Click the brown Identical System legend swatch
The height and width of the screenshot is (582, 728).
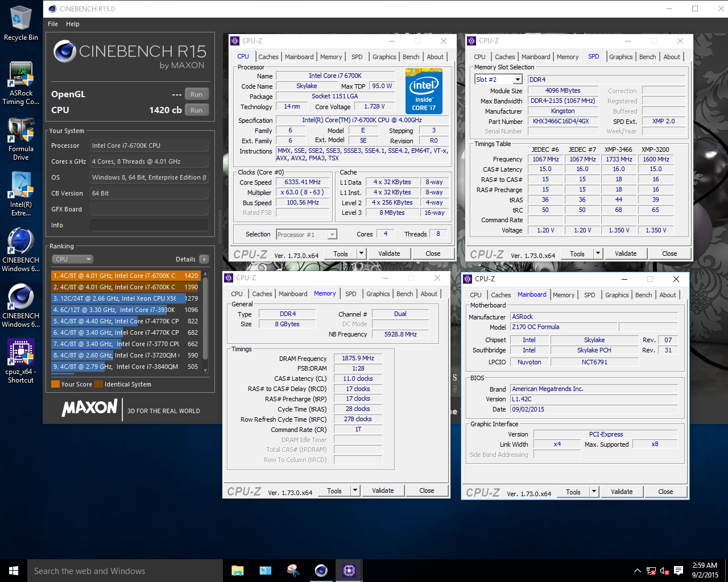click(x=99, y=384)
